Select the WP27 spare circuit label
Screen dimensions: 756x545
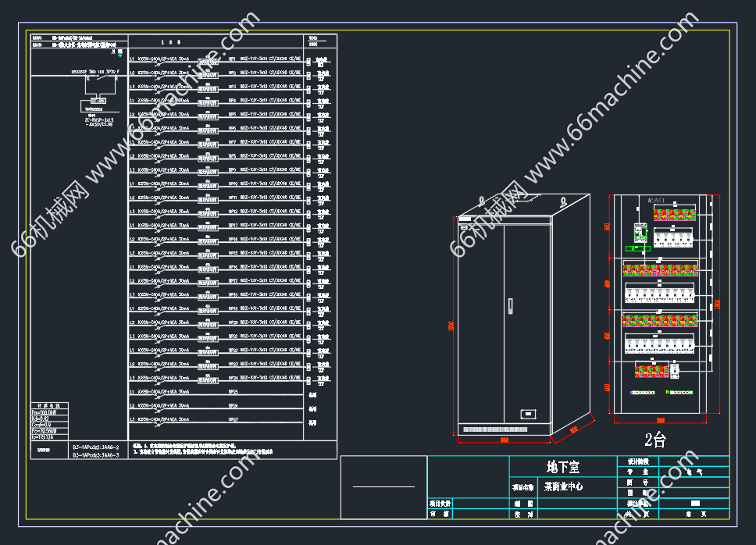pyautogui.click(x=233, y=420)
